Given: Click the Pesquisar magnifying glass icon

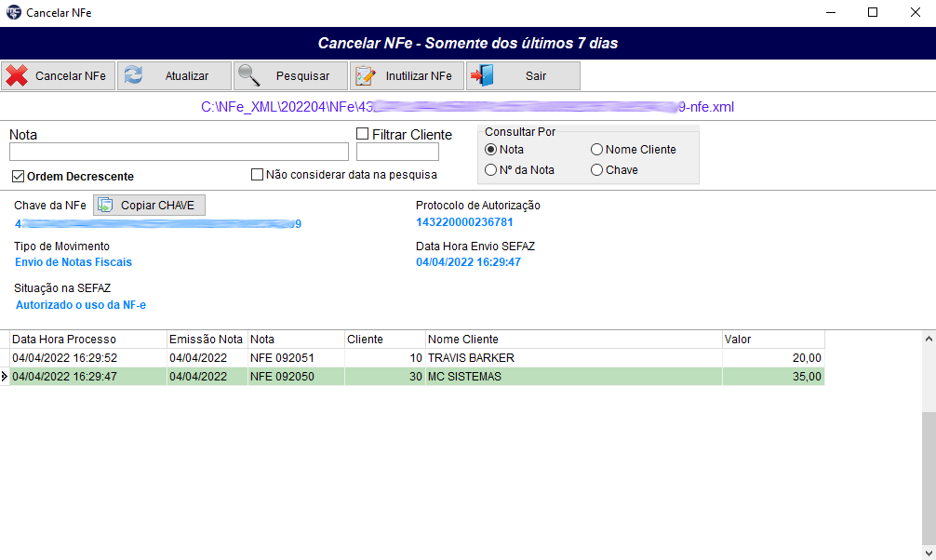Looking at the screenshot, I should (x=248, y=76).
